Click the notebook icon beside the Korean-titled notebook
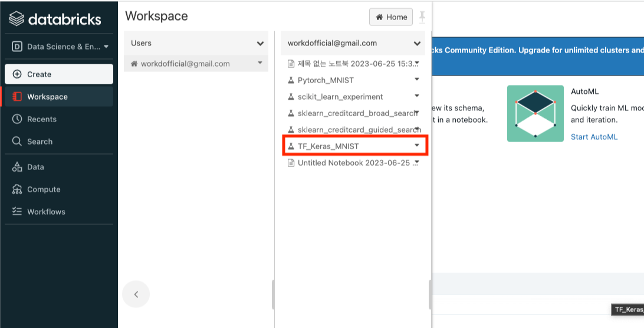Screen dimensions: 644x328 click(x=291, y=64)
